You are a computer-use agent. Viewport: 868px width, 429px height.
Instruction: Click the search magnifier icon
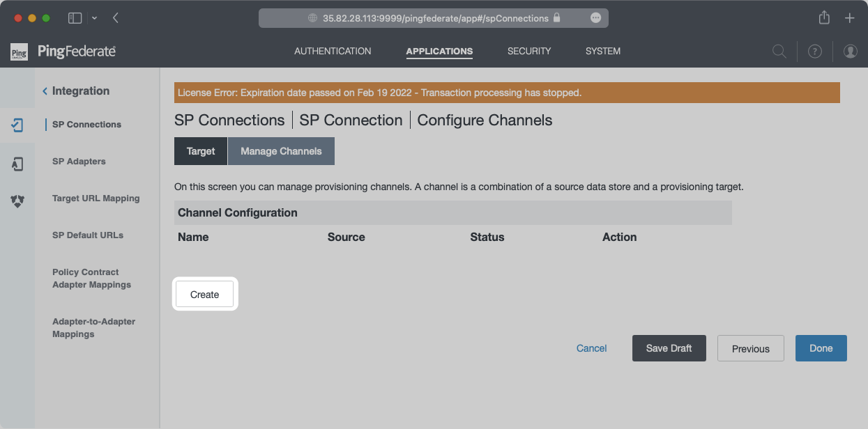coord(779,52)
